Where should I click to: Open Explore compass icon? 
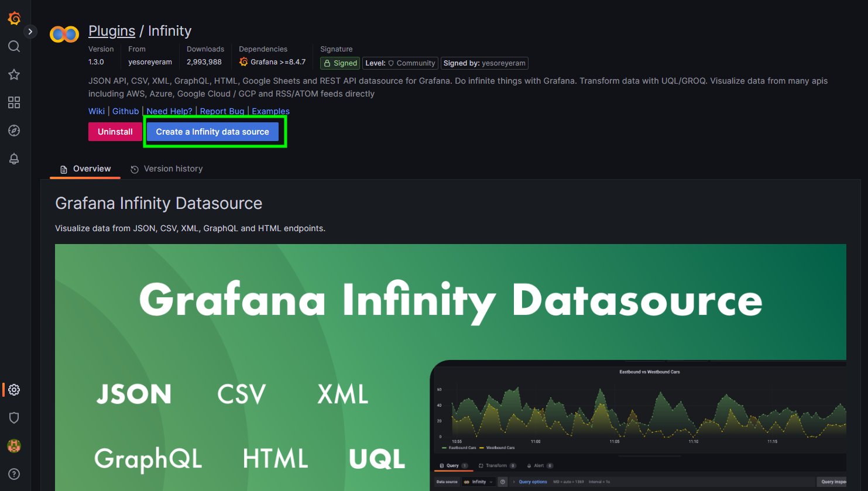pos(14,131)
